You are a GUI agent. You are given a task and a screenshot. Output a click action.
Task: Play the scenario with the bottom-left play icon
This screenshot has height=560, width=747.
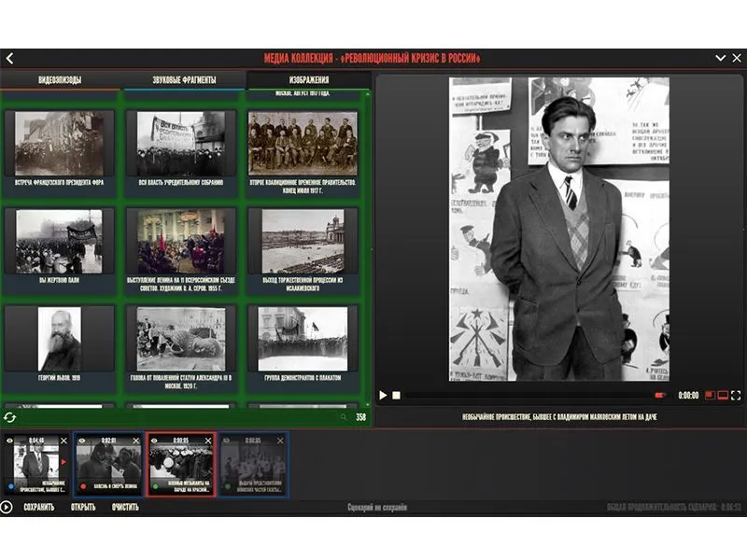tap(7, 507)
